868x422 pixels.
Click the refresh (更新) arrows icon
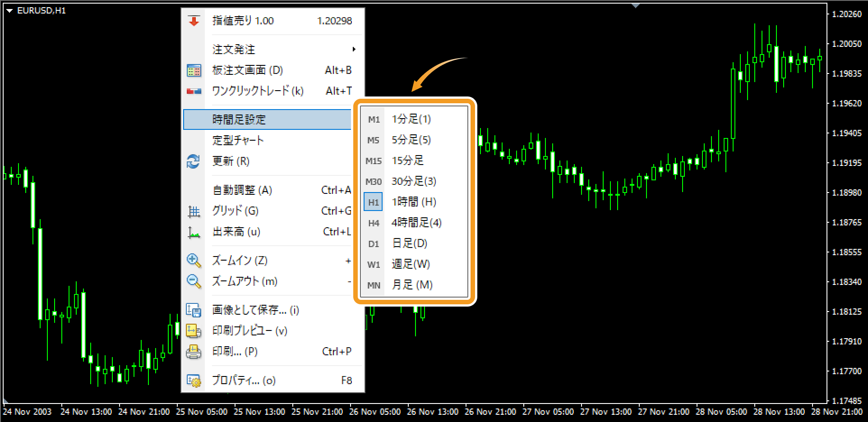tap(194, 161)
